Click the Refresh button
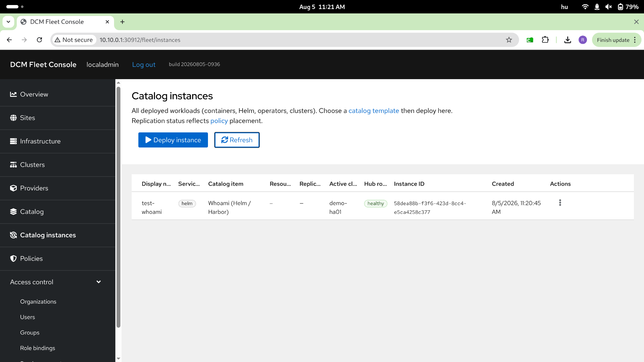Viewport: 644px width, 362px height. (237, 140)
